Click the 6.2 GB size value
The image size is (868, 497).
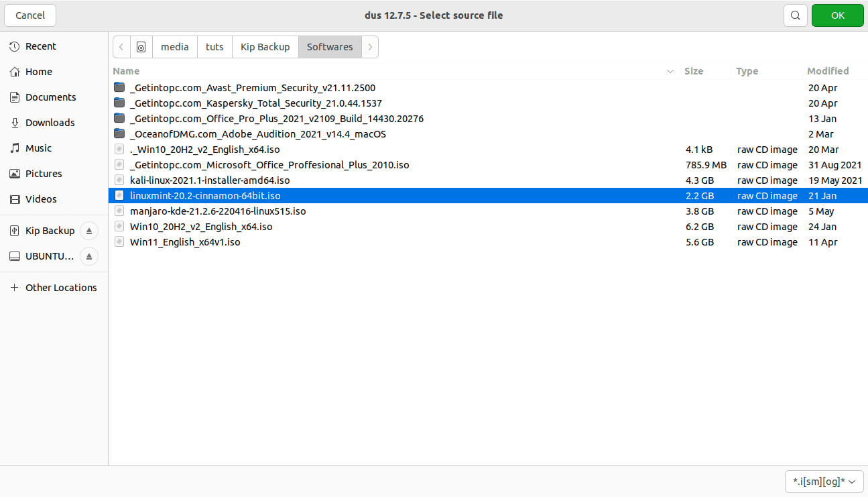[x=700, y=227]
